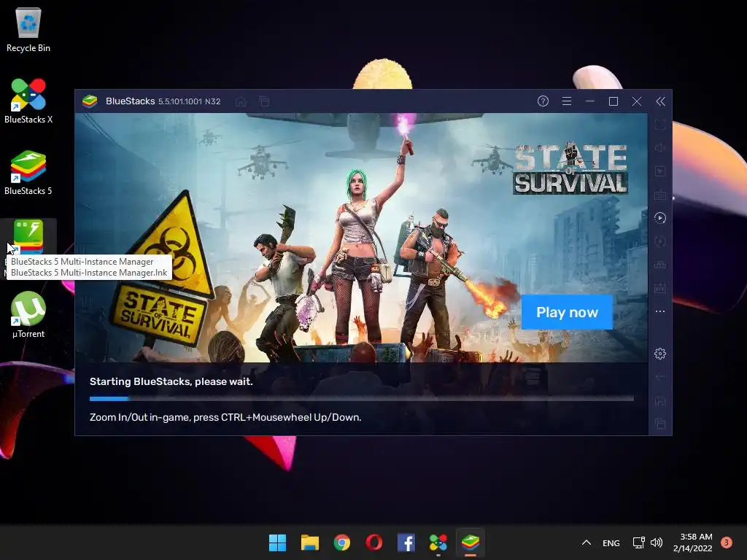Screen dimensions: 747x560
Task: Click the ENG language indicator
Action: (x=611, y=542)
